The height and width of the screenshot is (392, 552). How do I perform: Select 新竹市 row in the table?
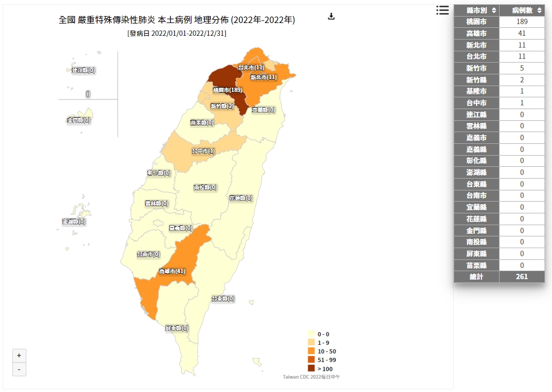coord(499,68)
